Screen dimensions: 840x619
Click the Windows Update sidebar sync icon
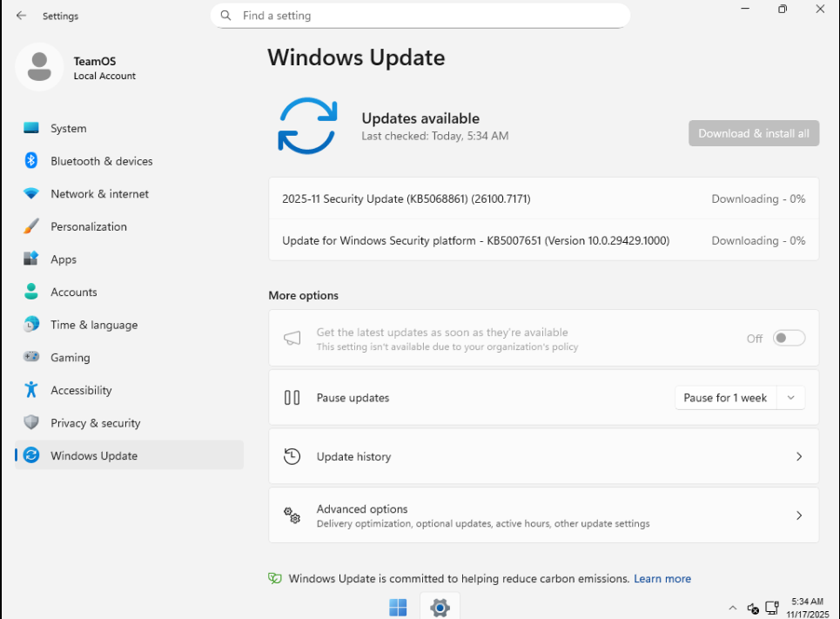[31, 455]
